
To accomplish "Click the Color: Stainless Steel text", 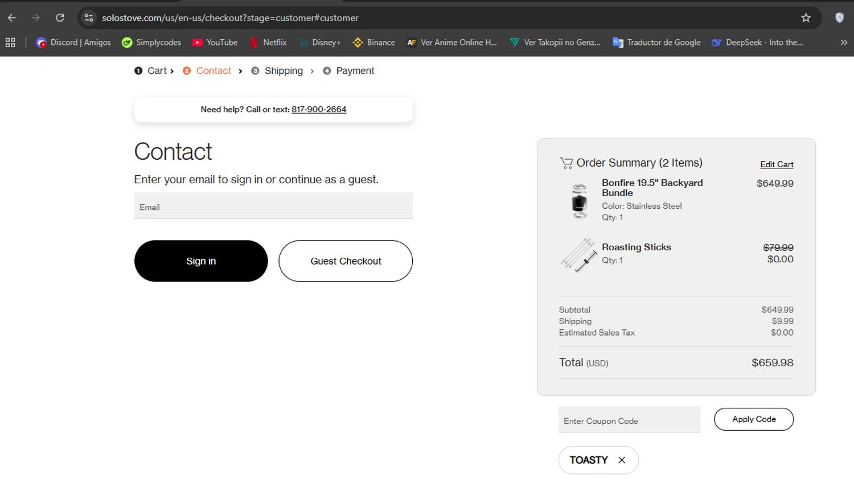I will coord(642,206).
